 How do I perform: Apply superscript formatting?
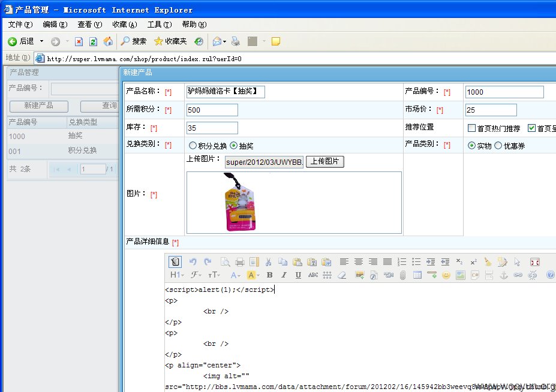(474, 262)
